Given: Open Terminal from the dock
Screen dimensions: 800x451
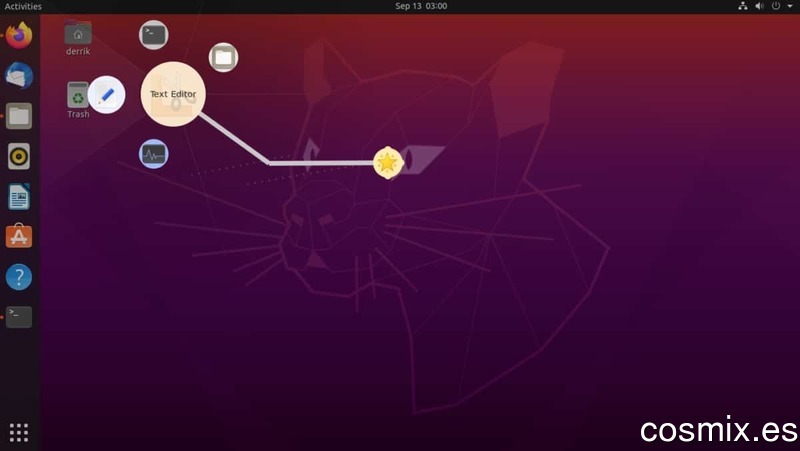Looking at the screenshot, I should point(19,317).
